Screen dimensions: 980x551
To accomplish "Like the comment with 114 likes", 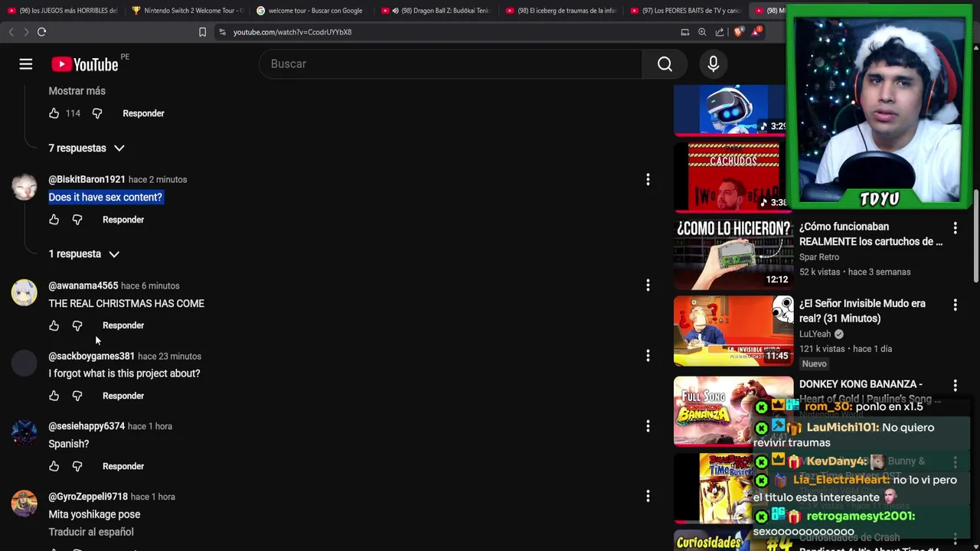I will coord(54,113).
